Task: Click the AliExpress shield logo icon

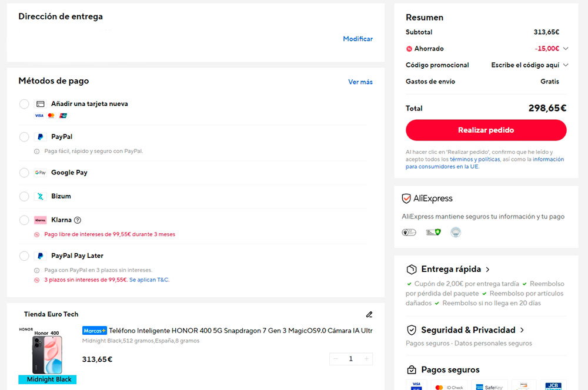Action: pos(406,199)
